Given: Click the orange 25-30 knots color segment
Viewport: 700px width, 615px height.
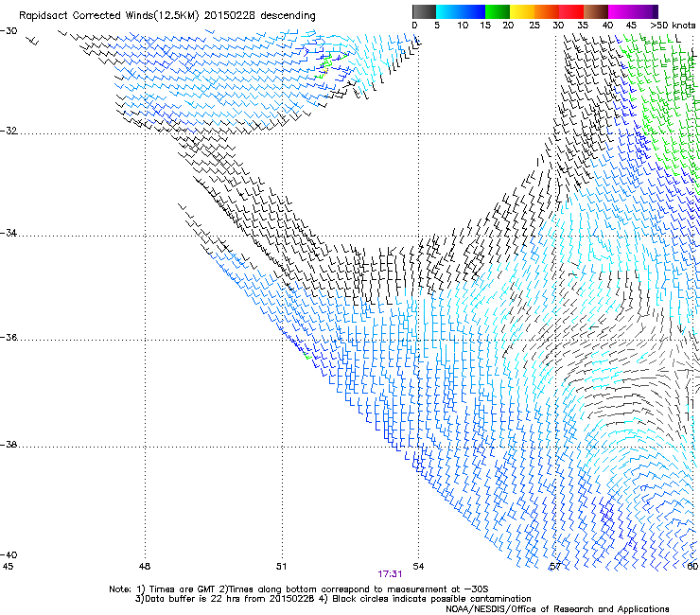Looking at the screenshot, I should (547, 11).
